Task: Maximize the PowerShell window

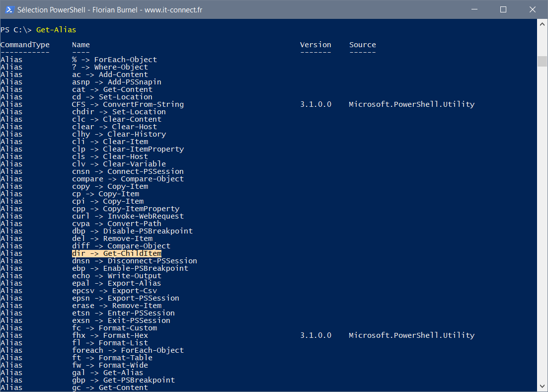Action: coord(503,9)
